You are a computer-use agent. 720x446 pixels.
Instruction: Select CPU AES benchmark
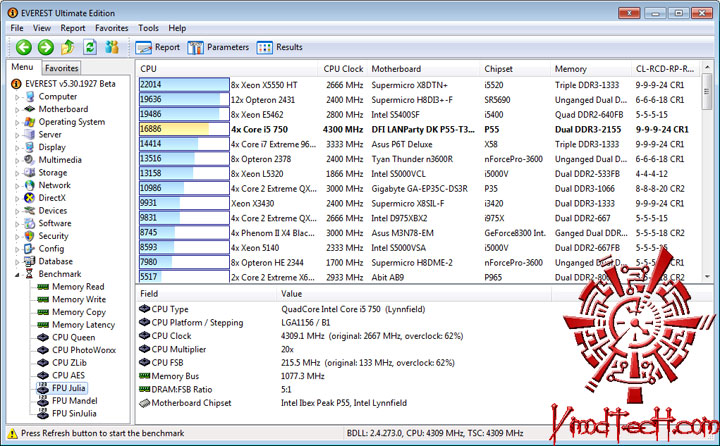click(x=68, y=375)
